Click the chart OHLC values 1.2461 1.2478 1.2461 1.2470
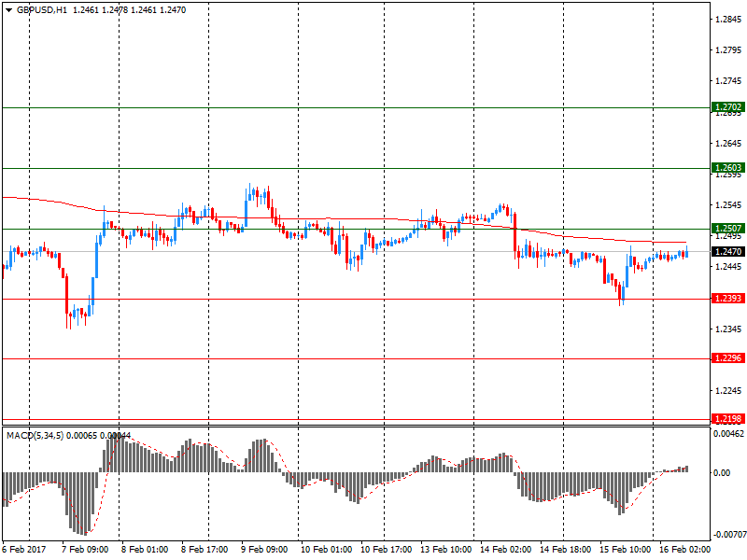The image size is (747, 560). pyautogui.click(x=129, y=10)
